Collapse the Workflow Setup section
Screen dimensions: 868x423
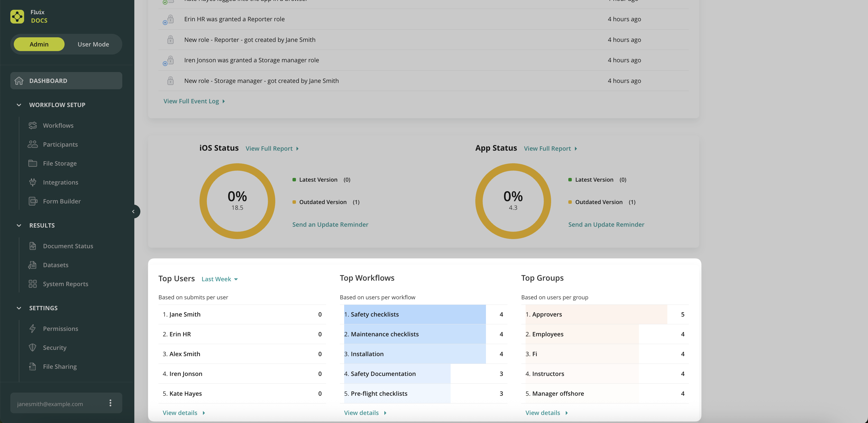click(19, 105)
